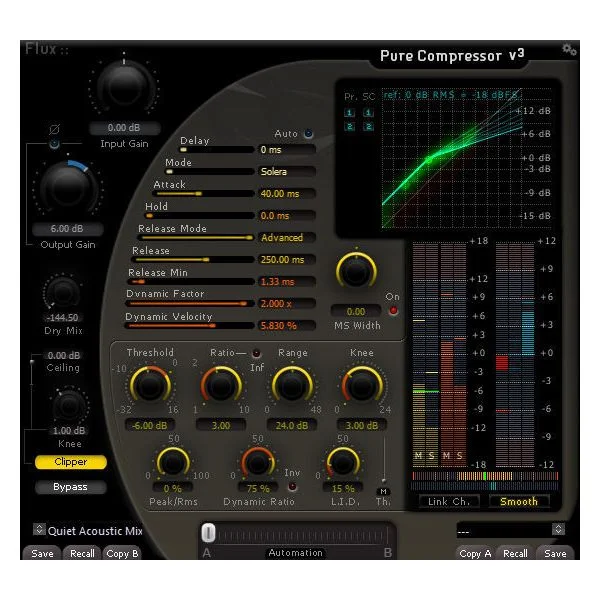Toggle the Auto delay LED

click(x=308, y=134)
